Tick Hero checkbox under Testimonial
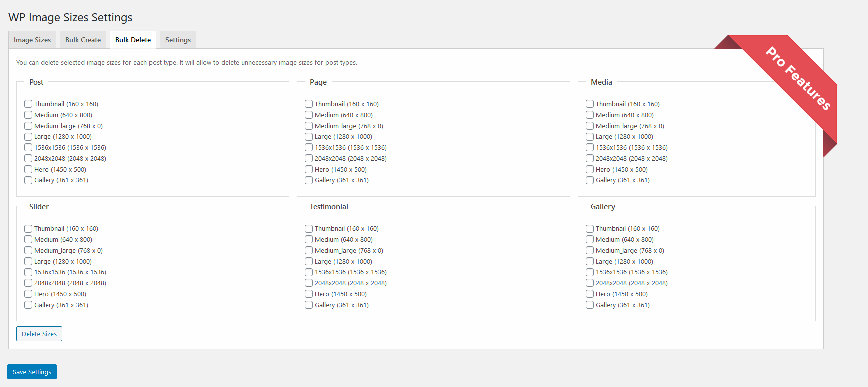Image resolution: width=868 pixels, height=387 pixels. pos(309,294)
